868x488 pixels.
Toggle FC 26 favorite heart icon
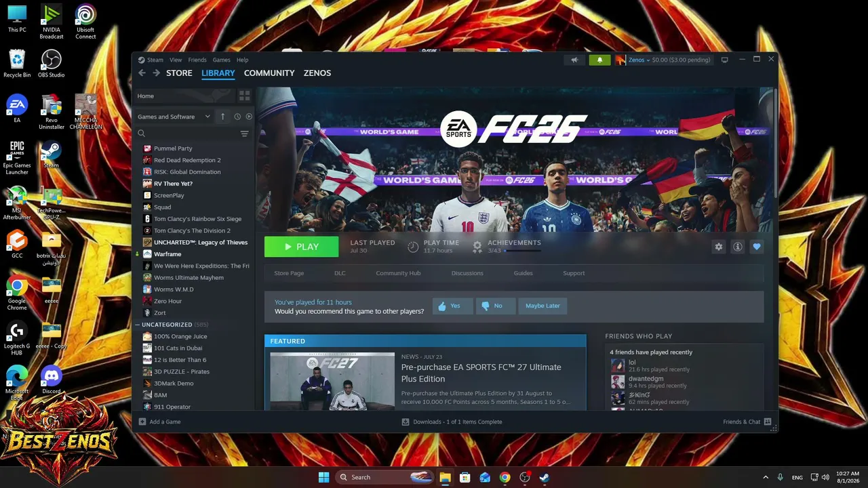pyautogui.click(x=757, y=247)
